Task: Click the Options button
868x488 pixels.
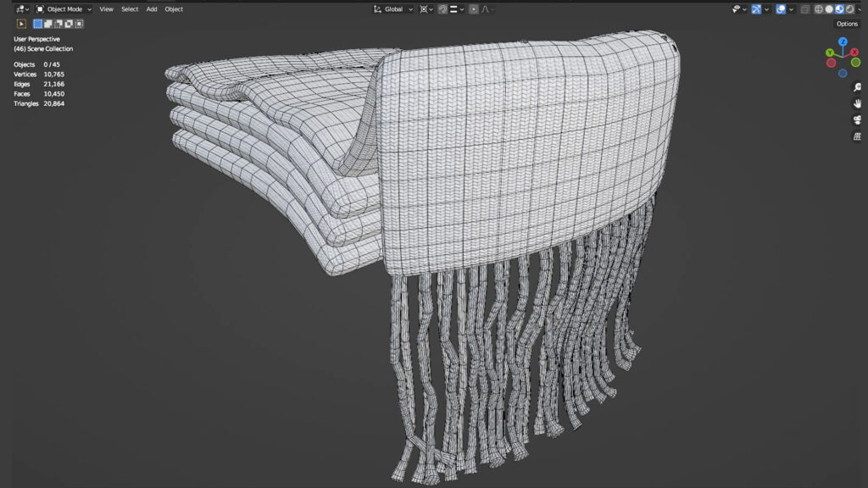Action: click(x=847, y=24)
